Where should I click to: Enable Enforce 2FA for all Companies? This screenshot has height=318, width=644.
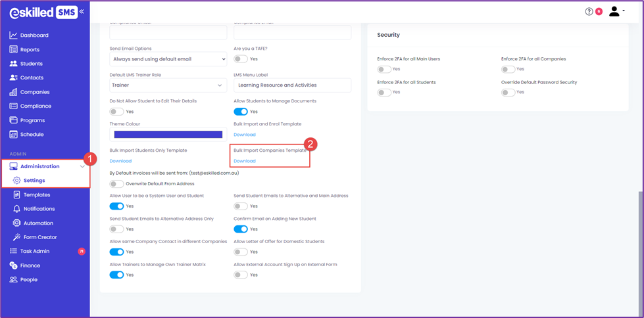point(508,69)
